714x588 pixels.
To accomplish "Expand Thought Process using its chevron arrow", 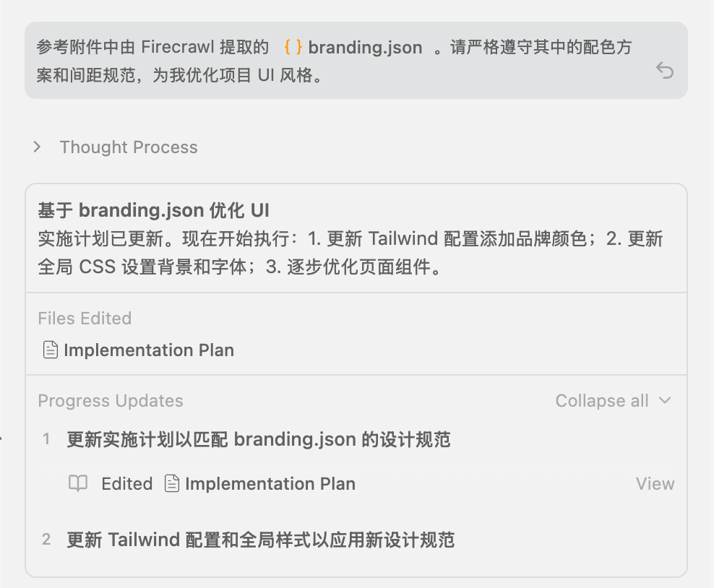I will 38,147.
